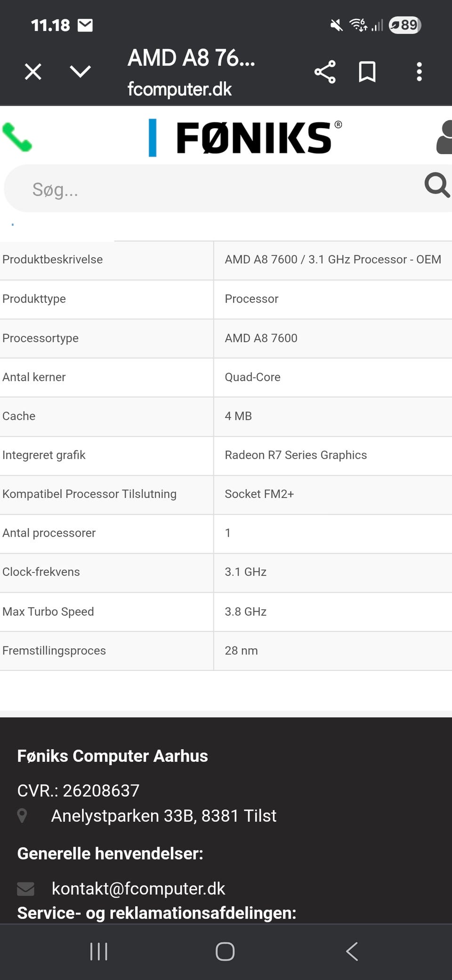The image size is (452, 980).
Task: Open the user account profile icon
Action: [x=444, y=138]
